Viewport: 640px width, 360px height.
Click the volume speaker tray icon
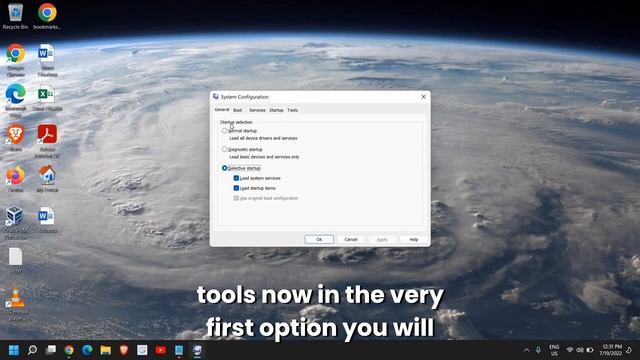click(580, 350)
